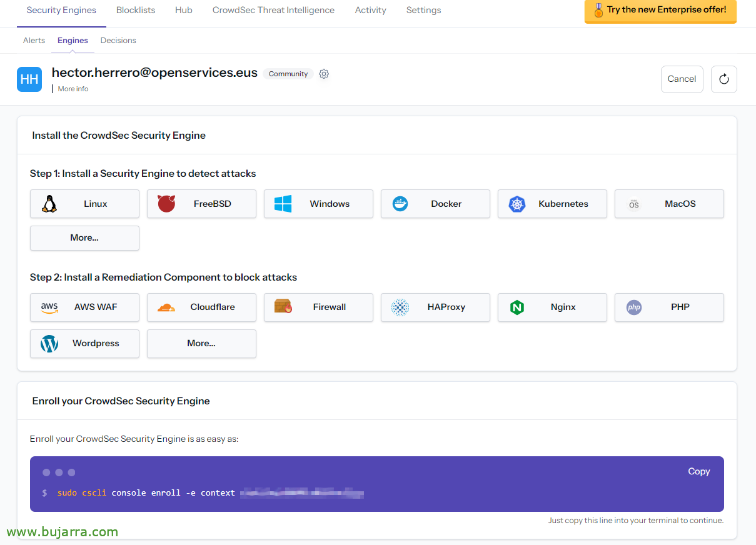Expand the More info link

pyautogui.click(x=73, y=89)
